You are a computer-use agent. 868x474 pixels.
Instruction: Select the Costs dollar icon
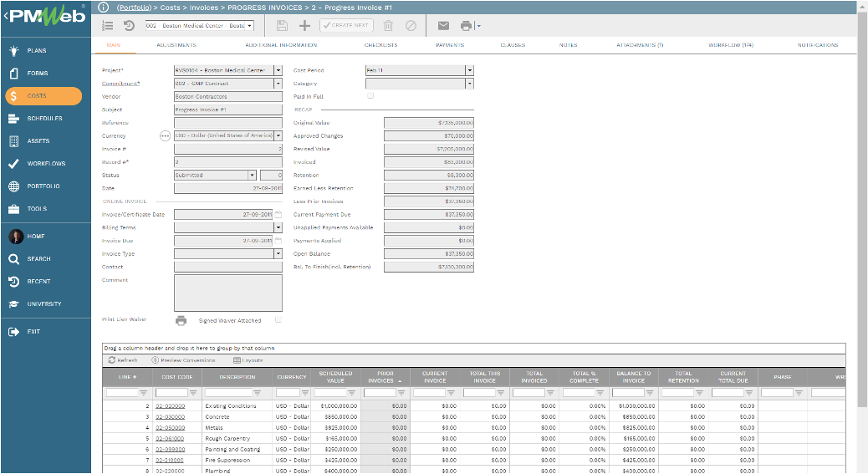click(14, 95)
